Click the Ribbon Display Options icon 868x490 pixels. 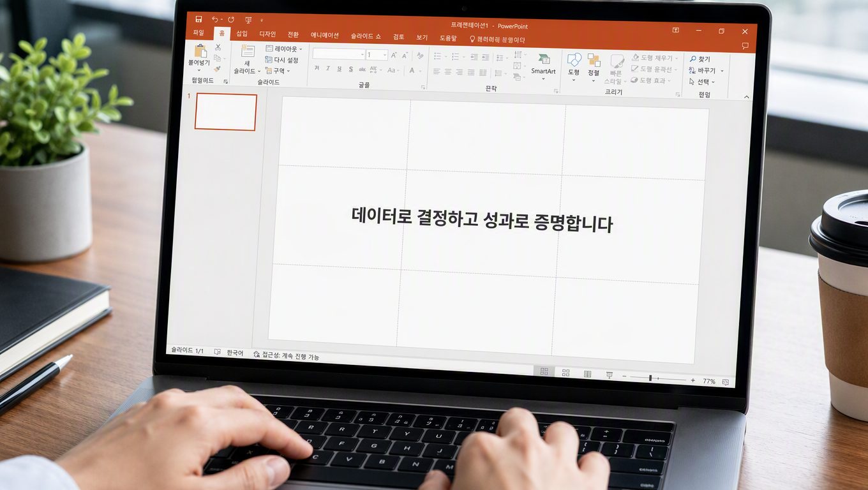pyautogui.click(x=676, y=30)
